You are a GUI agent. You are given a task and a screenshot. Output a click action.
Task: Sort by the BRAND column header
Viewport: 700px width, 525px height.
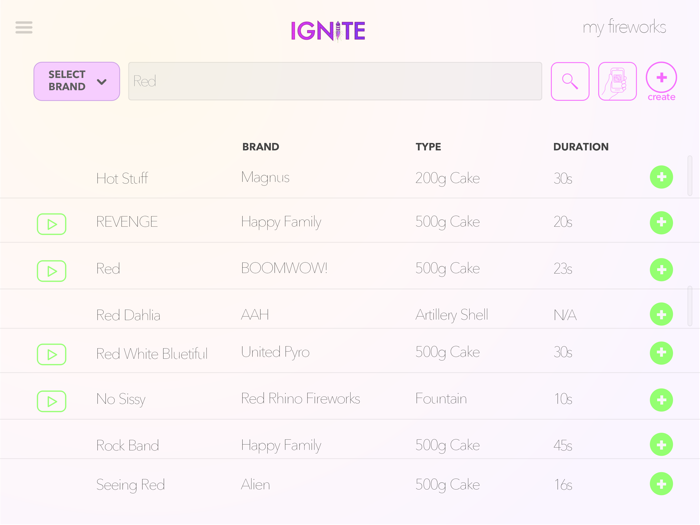click(261, 147)
